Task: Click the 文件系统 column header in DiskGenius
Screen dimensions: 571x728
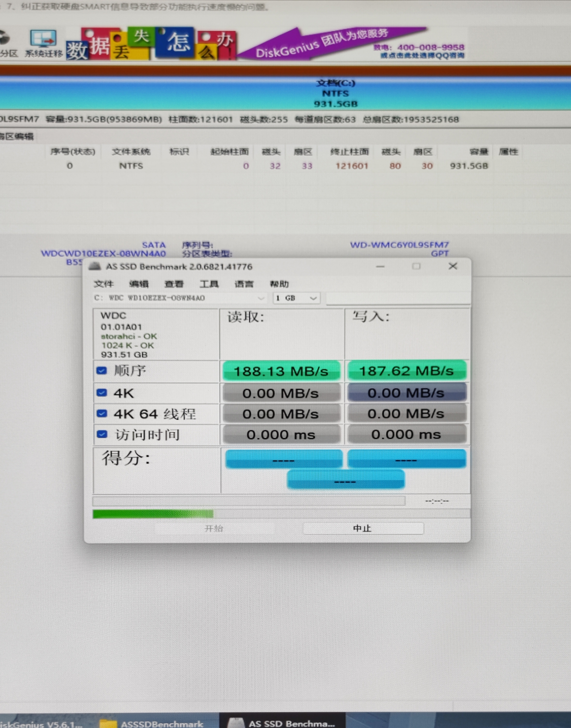Action: [x=131, y=152]
